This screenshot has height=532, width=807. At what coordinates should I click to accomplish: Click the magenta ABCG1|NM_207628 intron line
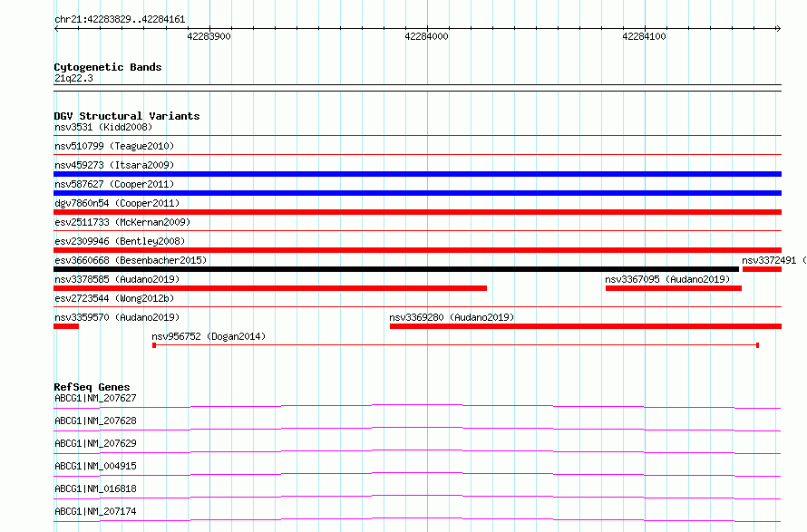(417, 429)
